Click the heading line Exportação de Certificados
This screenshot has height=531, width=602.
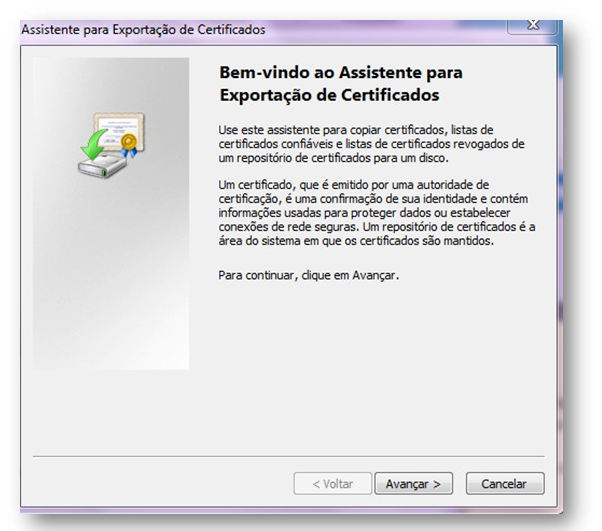(x=329, y=94)
